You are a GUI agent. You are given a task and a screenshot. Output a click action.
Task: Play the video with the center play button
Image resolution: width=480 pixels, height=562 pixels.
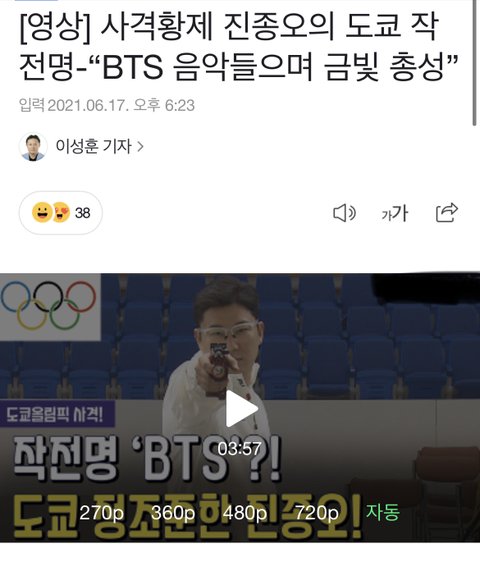click(x=242, y=408)
